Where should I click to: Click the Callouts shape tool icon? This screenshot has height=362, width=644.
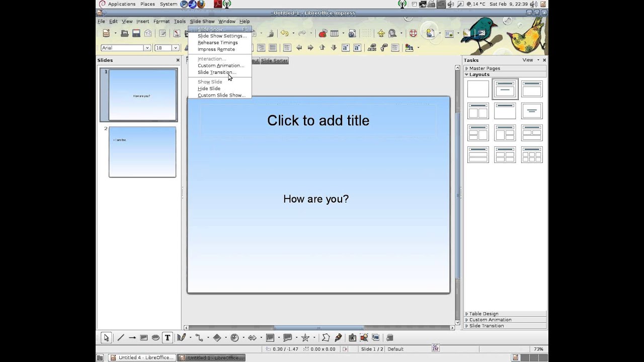(287, 338)
